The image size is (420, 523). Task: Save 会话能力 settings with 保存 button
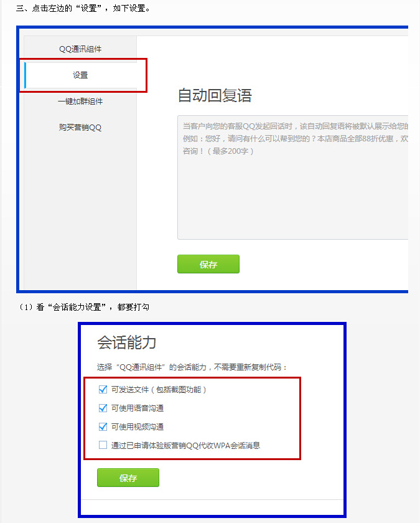point(128,478)
